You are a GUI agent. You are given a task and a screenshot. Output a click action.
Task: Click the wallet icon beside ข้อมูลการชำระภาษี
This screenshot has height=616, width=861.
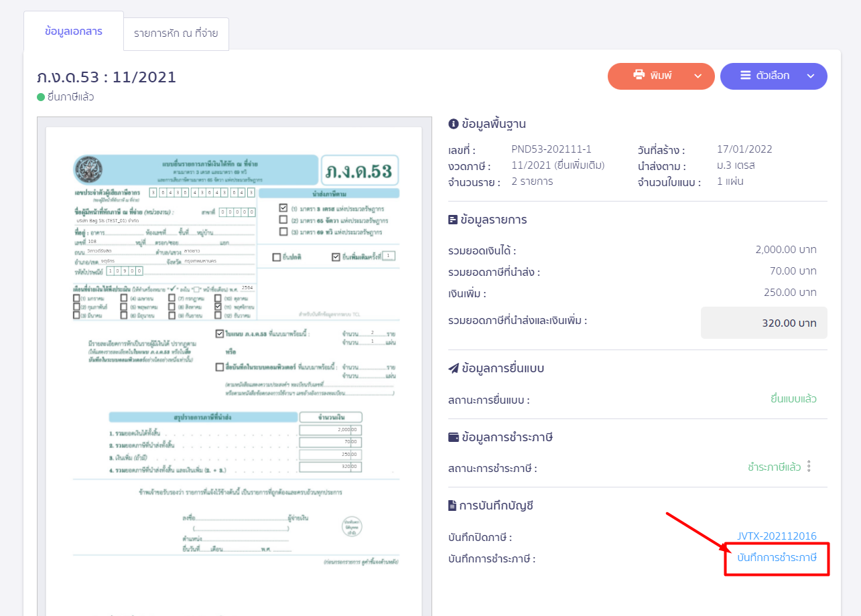point(453,437)
